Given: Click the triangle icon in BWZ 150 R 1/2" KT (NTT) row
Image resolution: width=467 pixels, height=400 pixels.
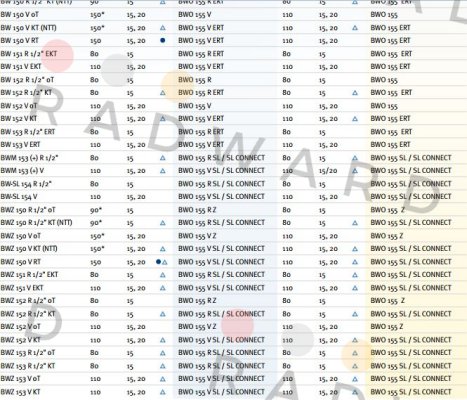Looking at the screenshot, I should tap(163, 223).
